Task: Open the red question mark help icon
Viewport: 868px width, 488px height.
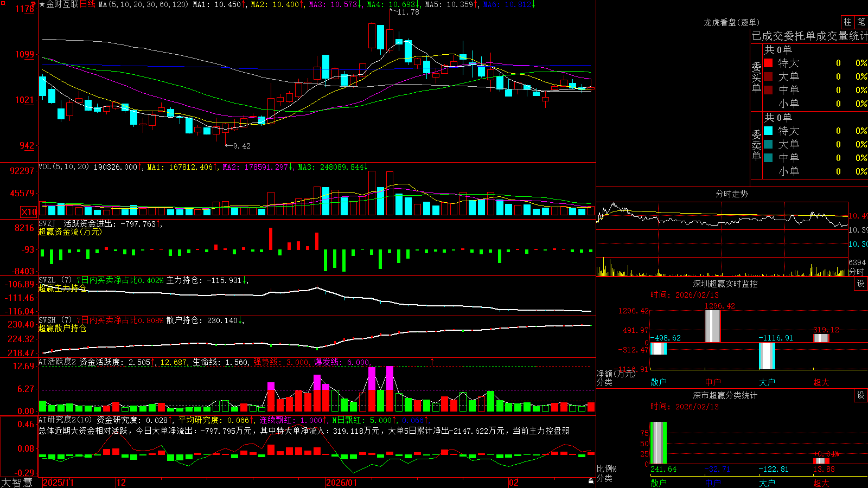Action: [34, 4]
